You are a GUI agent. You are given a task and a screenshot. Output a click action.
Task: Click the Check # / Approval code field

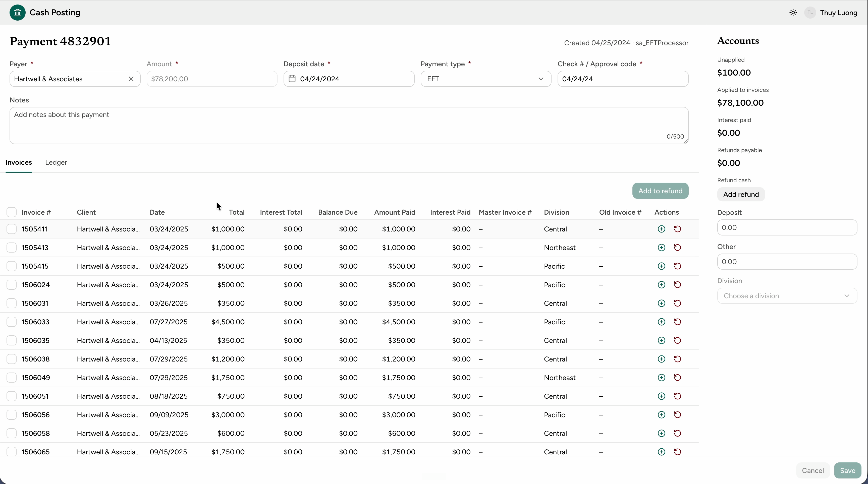tap(623, 79)
